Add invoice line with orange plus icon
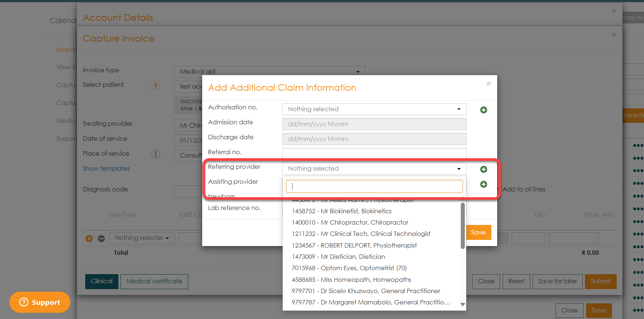This screenshot has width=644, height=319. (x=89, y=238)
